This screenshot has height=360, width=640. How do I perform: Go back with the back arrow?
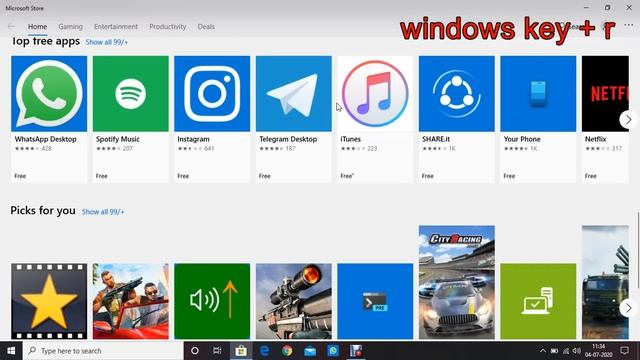coord(11,27)
